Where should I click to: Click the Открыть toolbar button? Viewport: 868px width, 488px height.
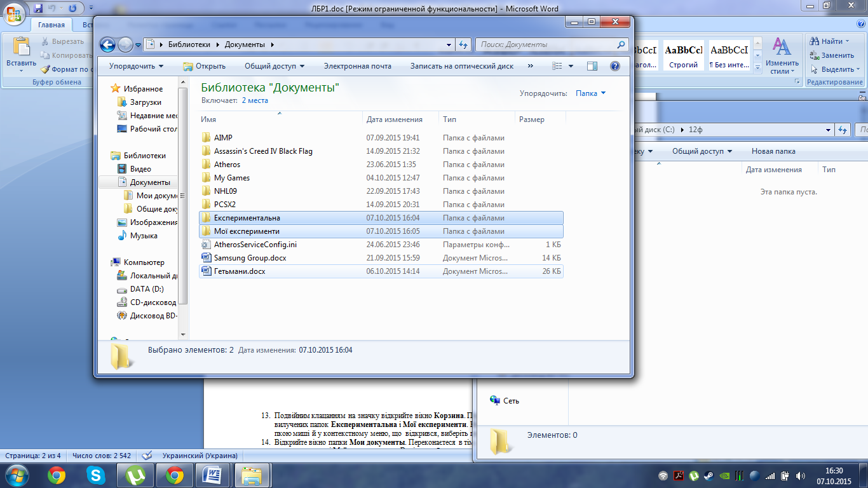(204, 66)
